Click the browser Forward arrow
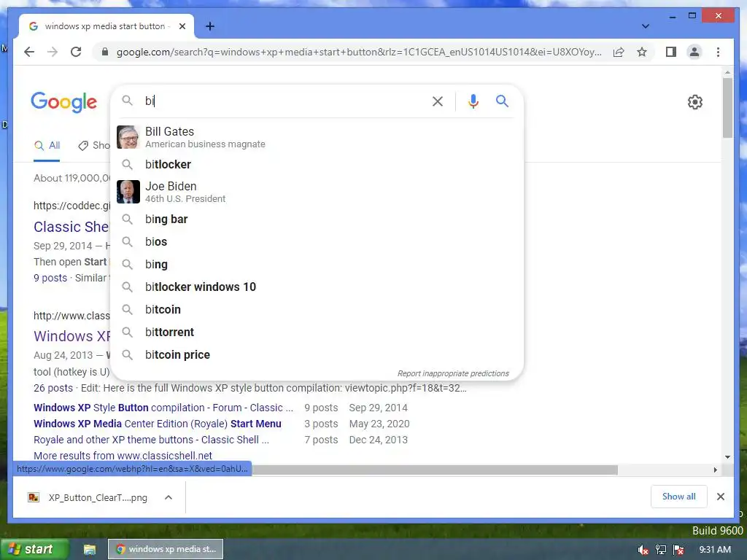Screen dimensions: 747x560 coord(53,52)
